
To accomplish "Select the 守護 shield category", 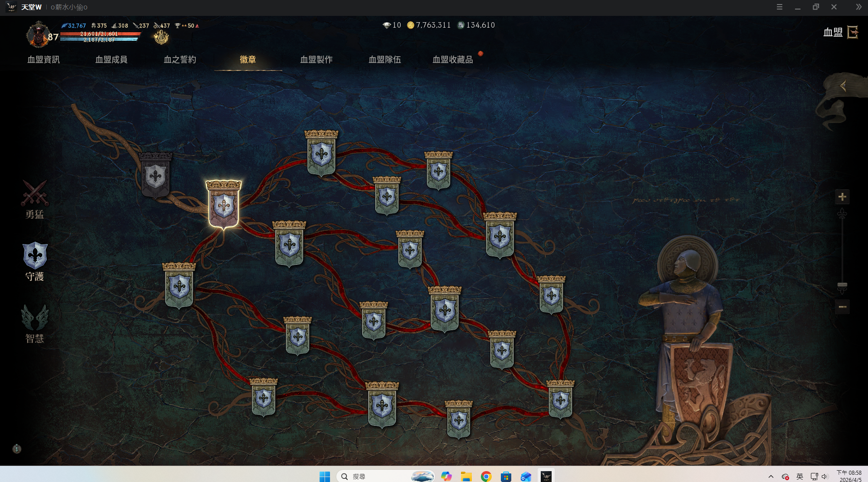I will point(35,261).
